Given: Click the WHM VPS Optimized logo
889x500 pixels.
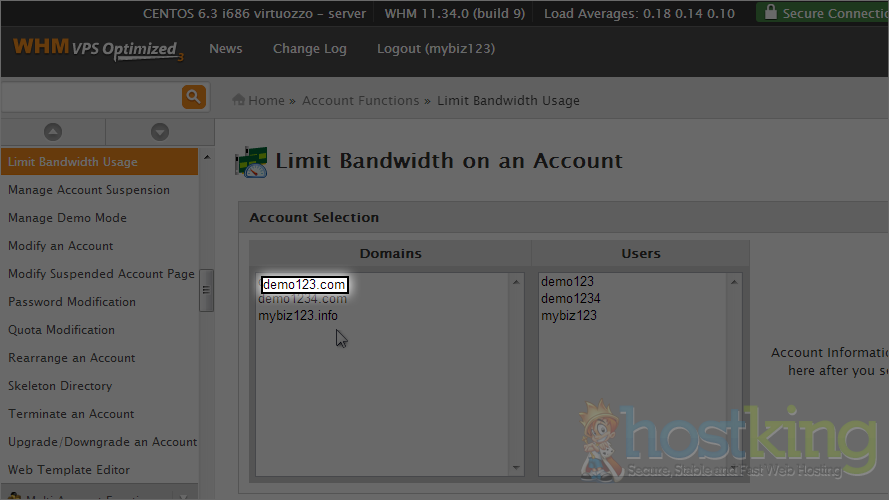Looking at the screenshot, I should (x=98, y=50).
